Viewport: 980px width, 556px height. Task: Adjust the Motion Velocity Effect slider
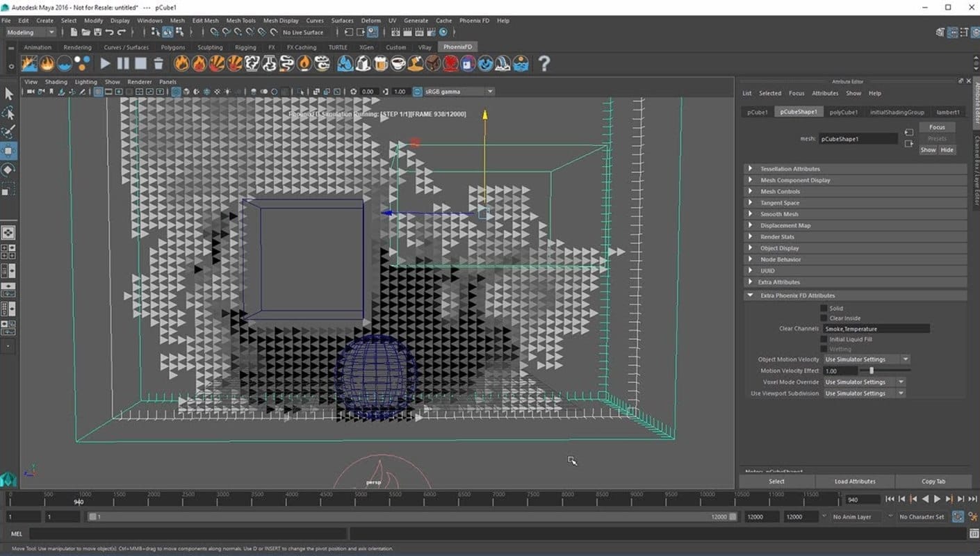pos(872,371)
